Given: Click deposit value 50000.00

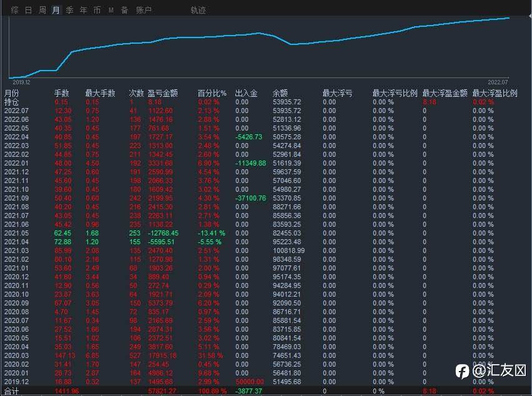Looking at the screenshot, I should tap(249, 382).
